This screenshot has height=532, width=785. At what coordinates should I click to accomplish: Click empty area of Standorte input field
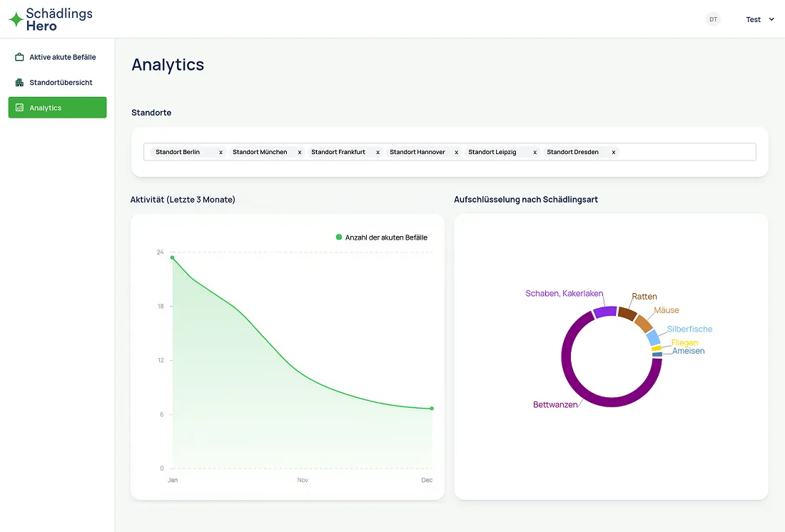[x=686, y=152]
